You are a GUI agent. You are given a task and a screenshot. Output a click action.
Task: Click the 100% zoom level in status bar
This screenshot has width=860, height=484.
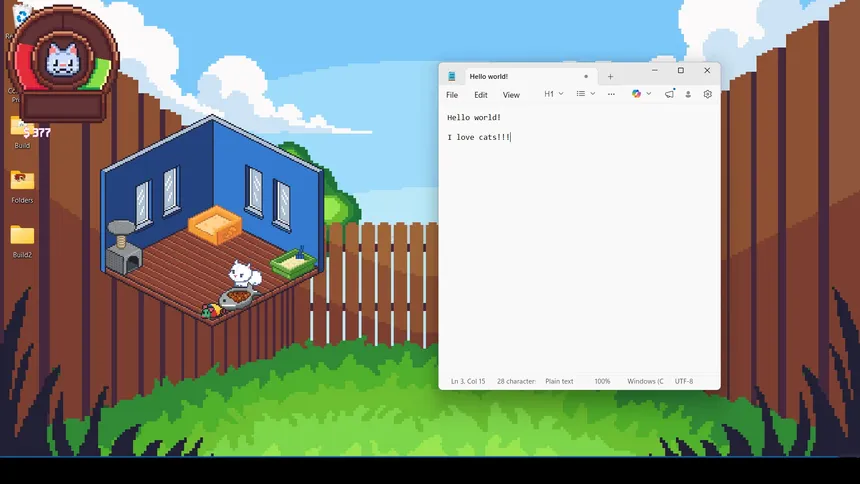pos(602,381)
